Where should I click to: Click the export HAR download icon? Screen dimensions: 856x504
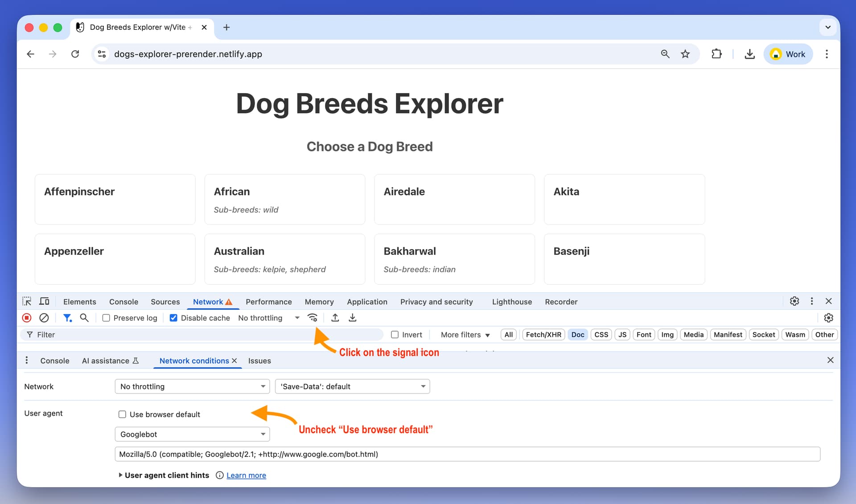pos(352,318)
